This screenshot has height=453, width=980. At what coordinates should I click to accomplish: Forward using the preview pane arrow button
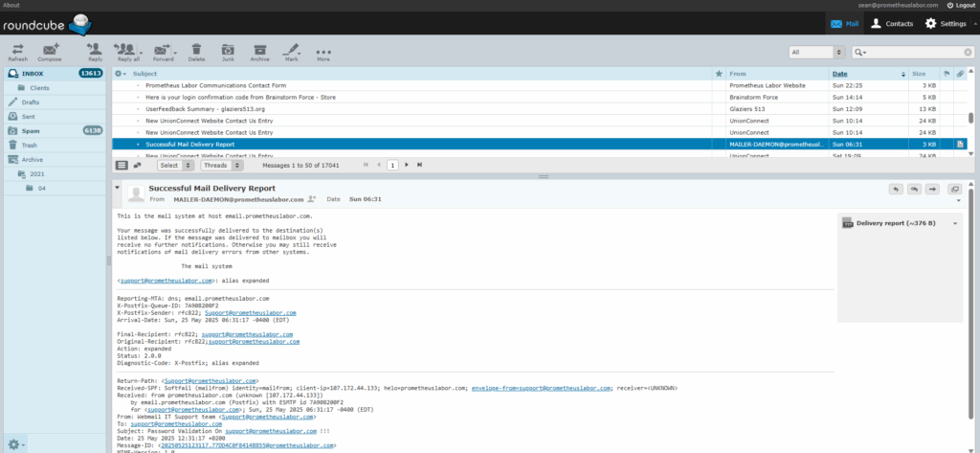pos(932,189)
